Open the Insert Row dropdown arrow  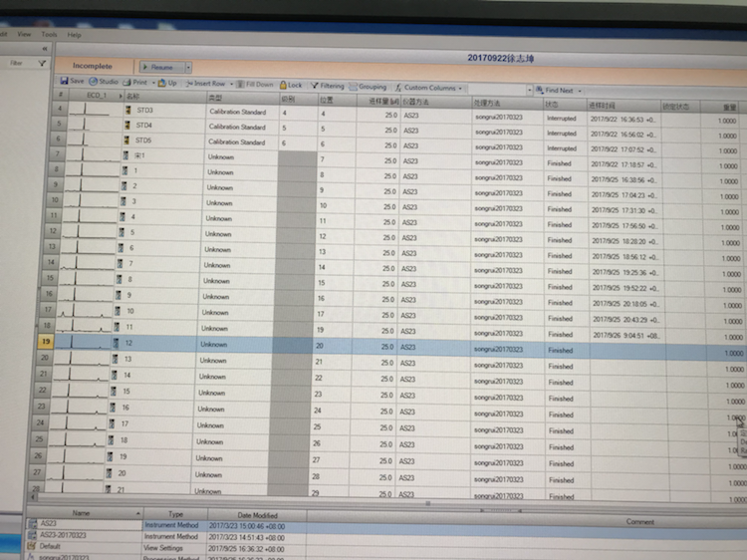coord(231,84)
